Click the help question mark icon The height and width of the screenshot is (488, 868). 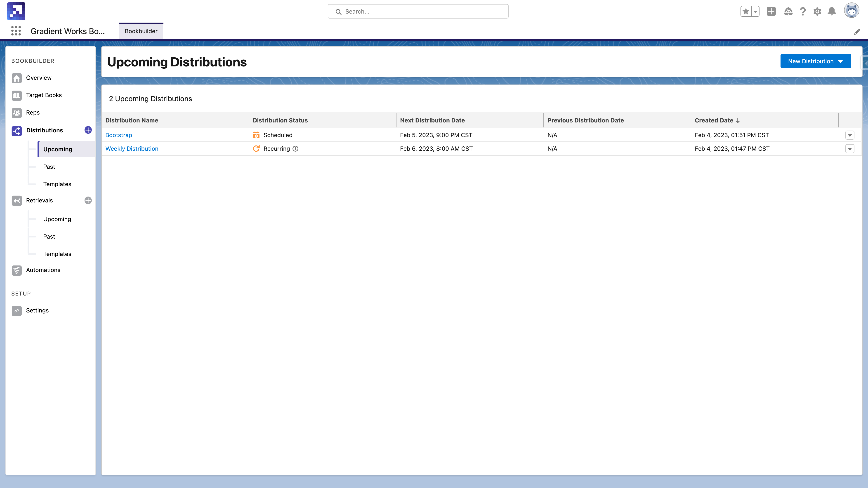pos(803,12)
